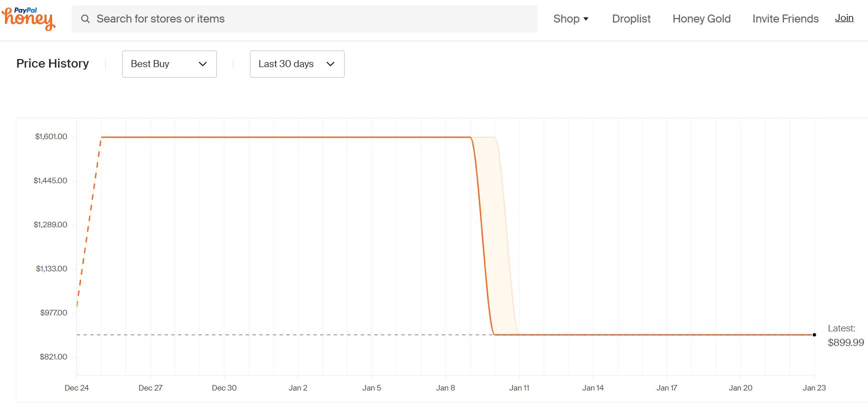868x407 pixels.
Task: Expand the Last 30 days range selector
Action: 297,64
